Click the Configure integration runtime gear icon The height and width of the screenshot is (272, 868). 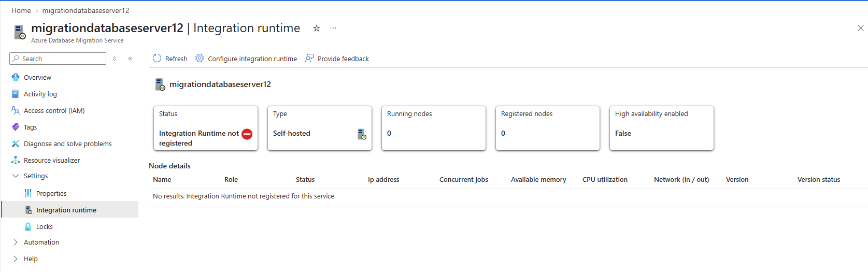(200, 59)
